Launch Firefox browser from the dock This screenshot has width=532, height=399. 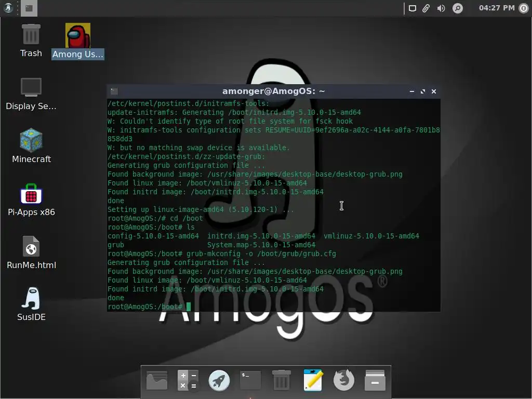[x=344, y=380]
